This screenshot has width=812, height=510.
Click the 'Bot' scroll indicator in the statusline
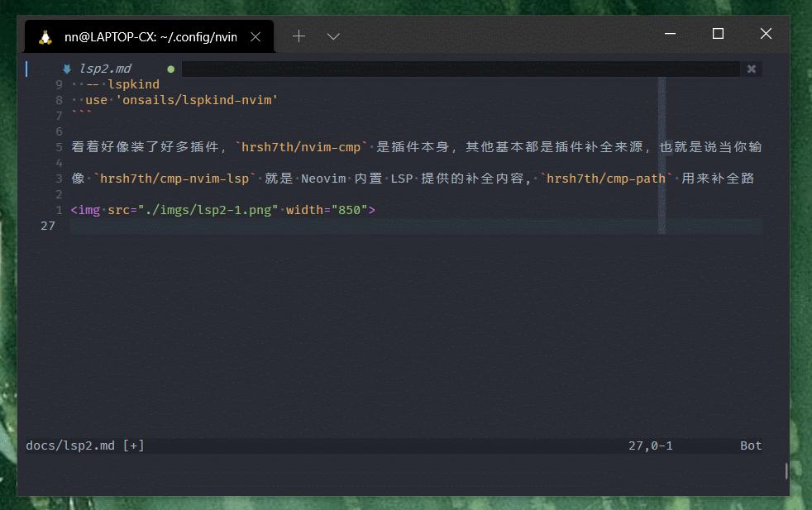(750, 445)
